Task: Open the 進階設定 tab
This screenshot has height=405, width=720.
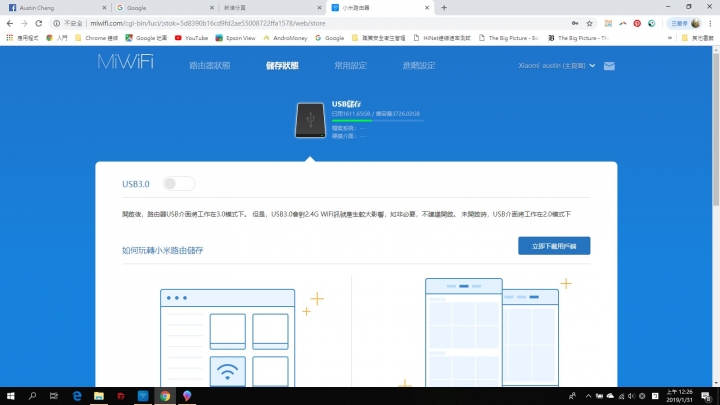Action: (419, 66)
